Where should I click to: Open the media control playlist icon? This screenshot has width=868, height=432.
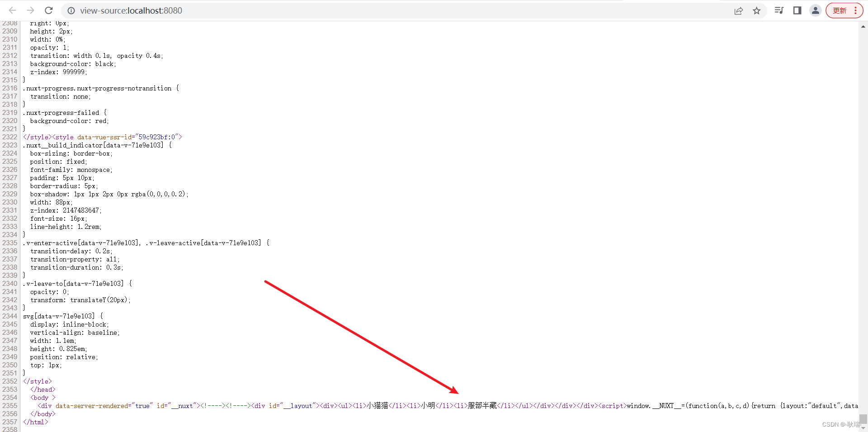(x=779, y=10)
